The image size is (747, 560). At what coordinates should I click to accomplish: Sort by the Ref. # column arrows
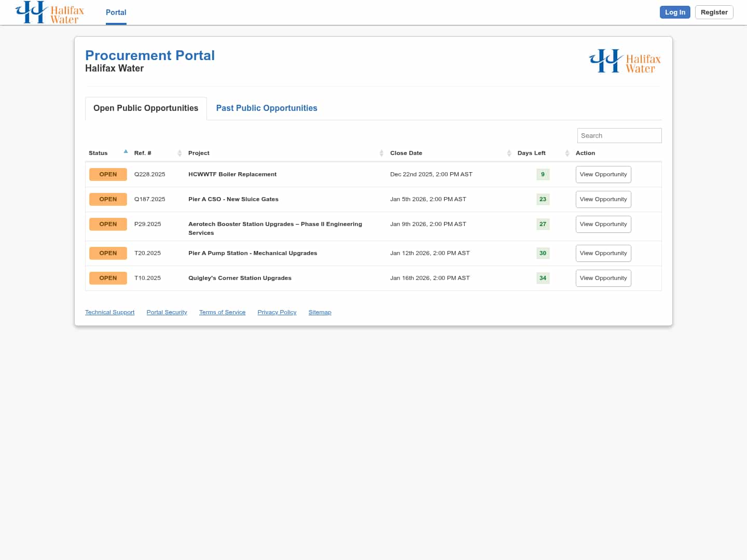[x=179, y=153]
